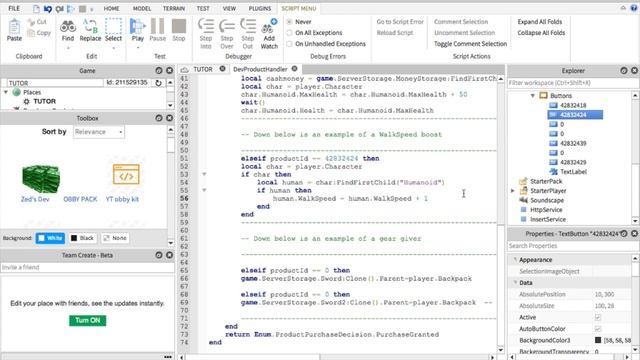
Task: Click the Paste clipboard icon
Action: pyautogui.click(x=14, y=27)
